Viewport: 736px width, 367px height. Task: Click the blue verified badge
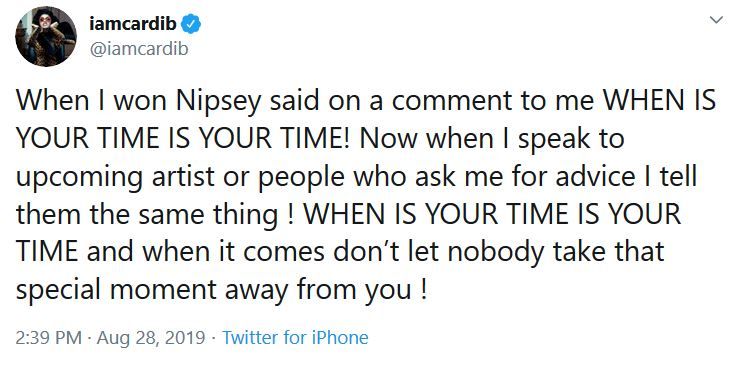pyautogui.click(x=192, y=24)
